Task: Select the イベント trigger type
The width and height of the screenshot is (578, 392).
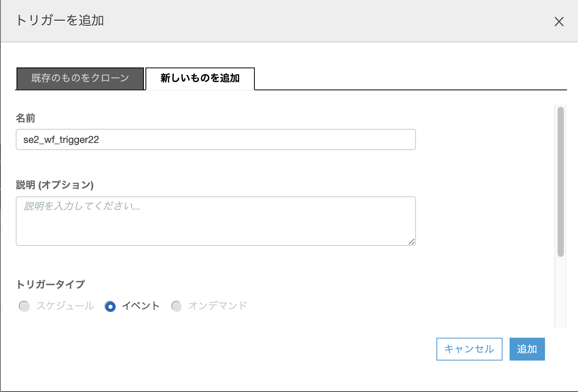Action: click(x=111, y=306)
